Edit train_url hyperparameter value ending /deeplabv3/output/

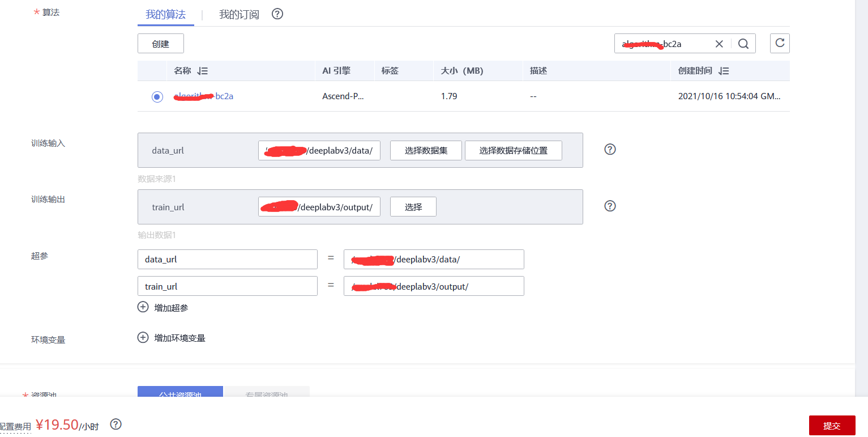click(x=434, y=286)
